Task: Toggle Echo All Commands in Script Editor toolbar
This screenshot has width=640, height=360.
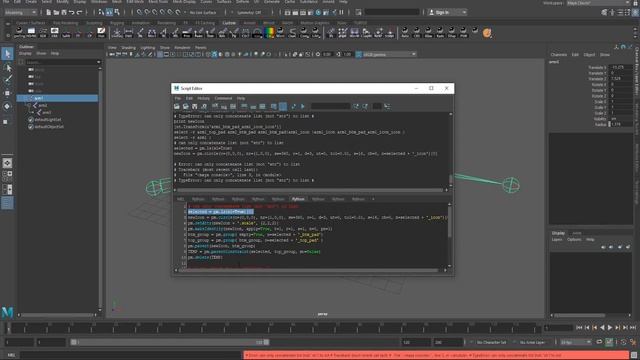Action: point(273,107)
